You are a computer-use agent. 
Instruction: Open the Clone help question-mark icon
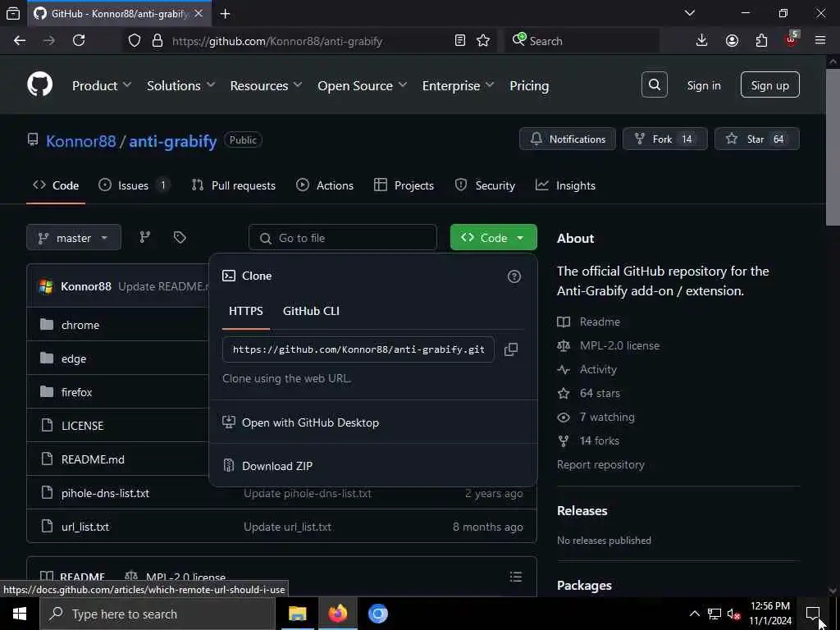pyautogui.click(x=514, y=276)
